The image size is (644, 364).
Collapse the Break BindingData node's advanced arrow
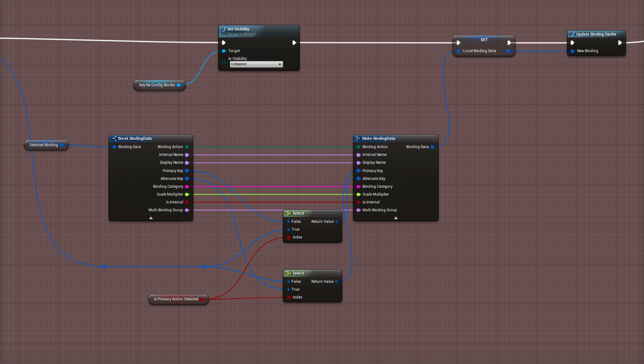click(151, 218)
